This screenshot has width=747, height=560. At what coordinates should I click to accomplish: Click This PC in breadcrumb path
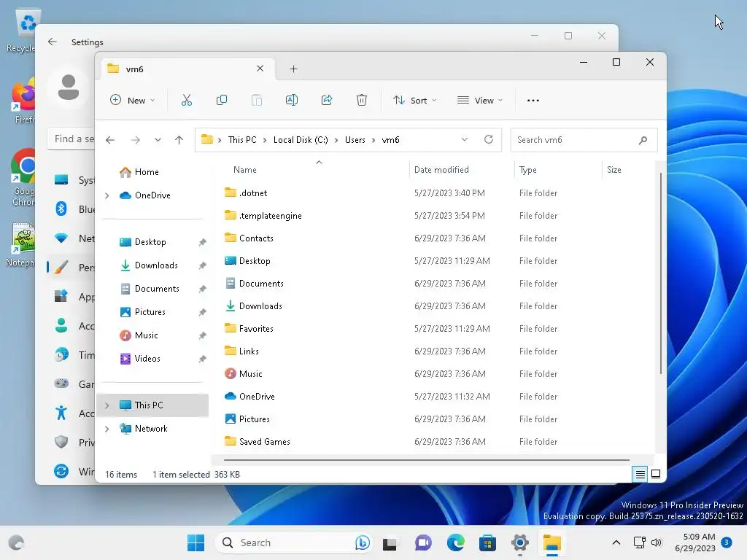click(x=242, y=140)
